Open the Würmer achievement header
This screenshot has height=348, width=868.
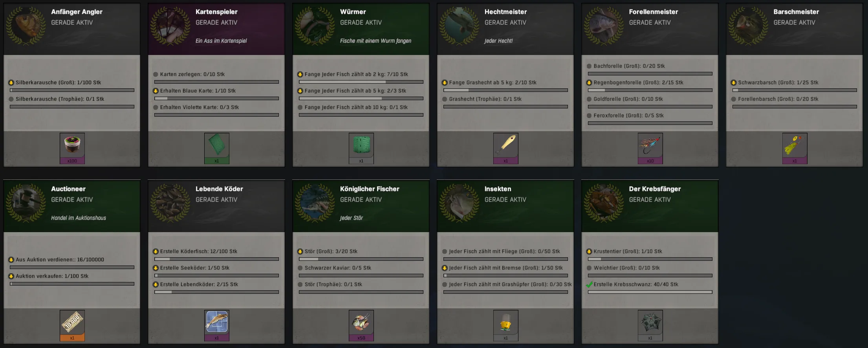361,29
